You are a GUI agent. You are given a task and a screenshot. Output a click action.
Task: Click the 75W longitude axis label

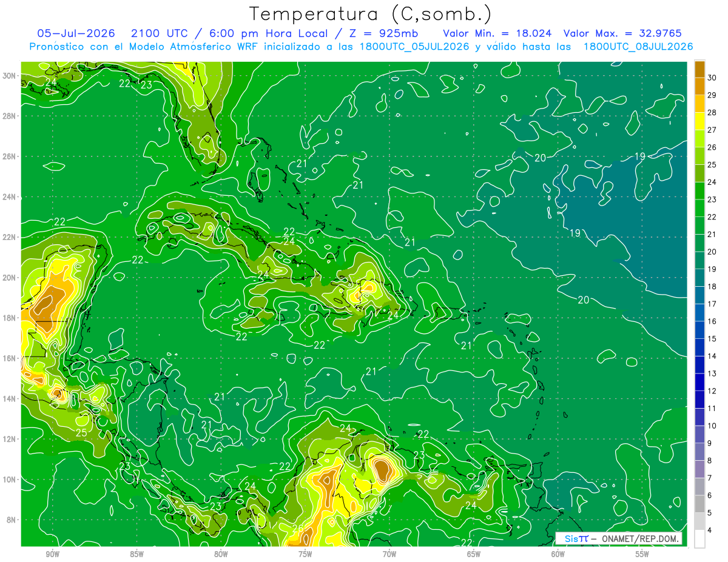305,554
